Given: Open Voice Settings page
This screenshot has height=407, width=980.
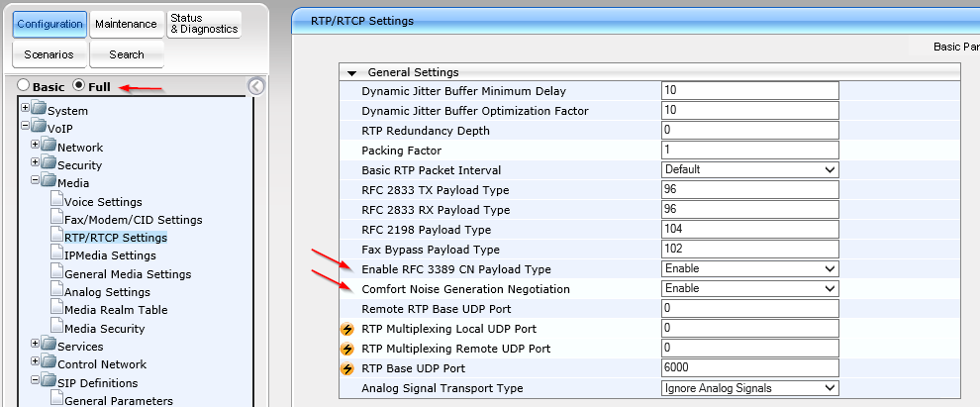Looking at the screenshot, I should pos(103,202).
